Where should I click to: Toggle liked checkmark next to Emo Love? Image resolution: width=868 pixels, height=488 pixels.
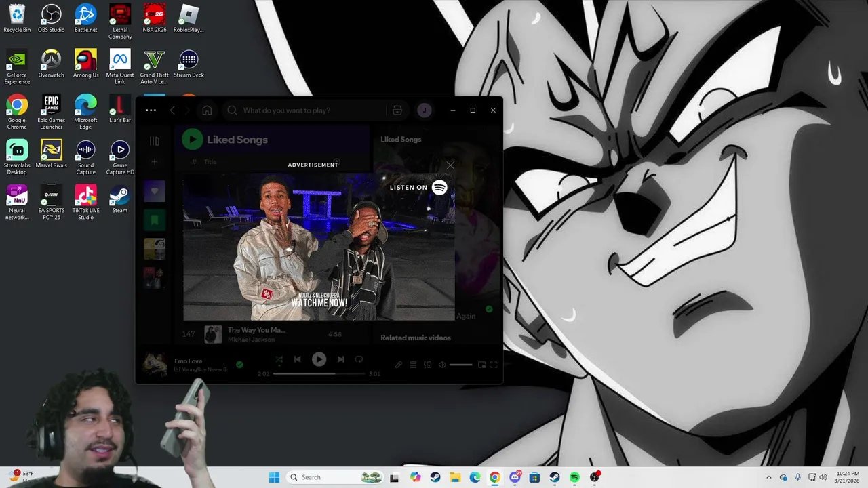(239, 365)
